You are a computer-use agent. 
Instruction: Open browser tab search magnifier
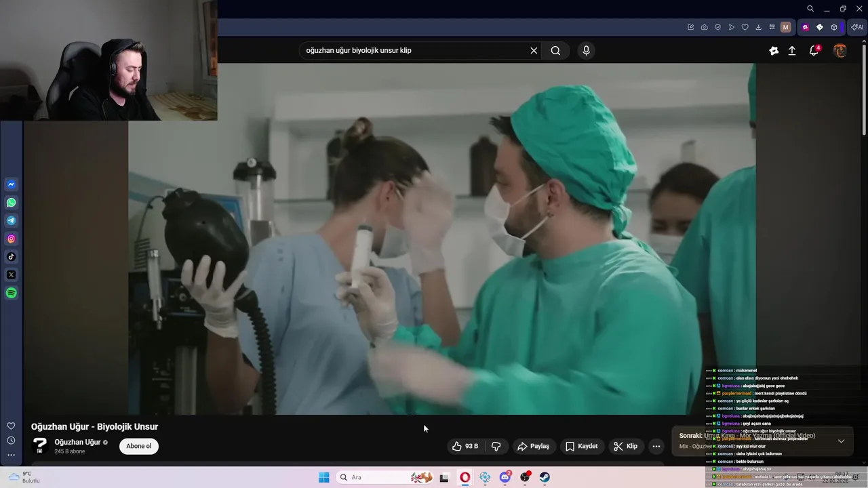click(x=810, y=9)
